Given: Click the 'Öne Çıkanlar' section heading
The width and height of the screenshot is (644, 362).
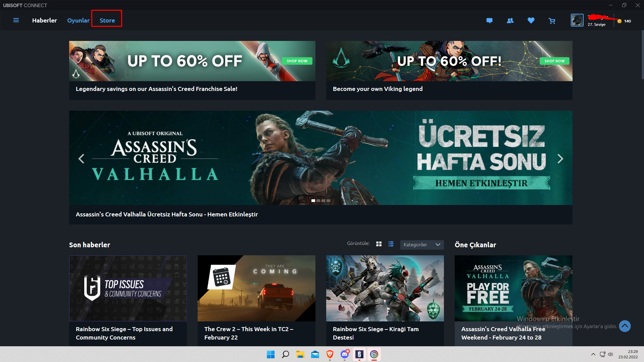Looking at the screenshot, I should click(x=475, y=245).
